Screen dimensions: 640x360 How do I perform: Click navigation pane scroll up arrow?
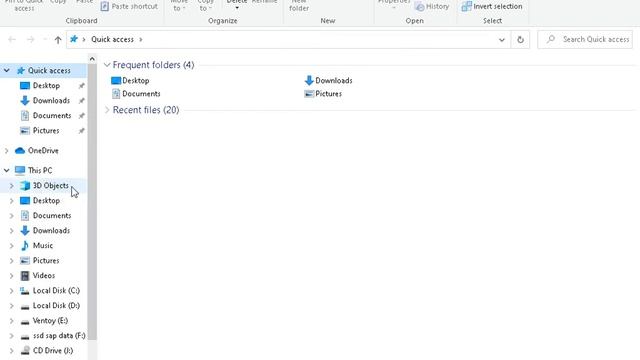click(x=92, y=59)
